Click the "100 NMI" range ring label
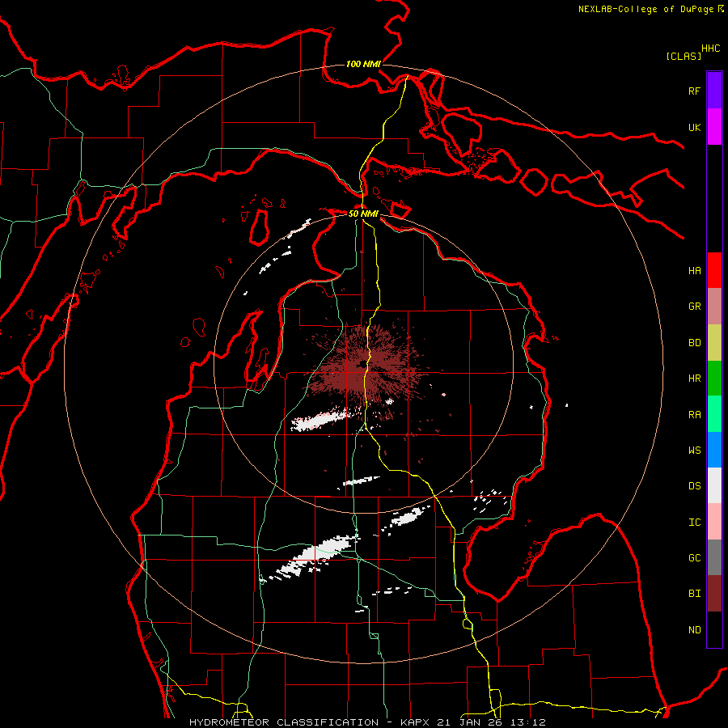 pos(363,64)
